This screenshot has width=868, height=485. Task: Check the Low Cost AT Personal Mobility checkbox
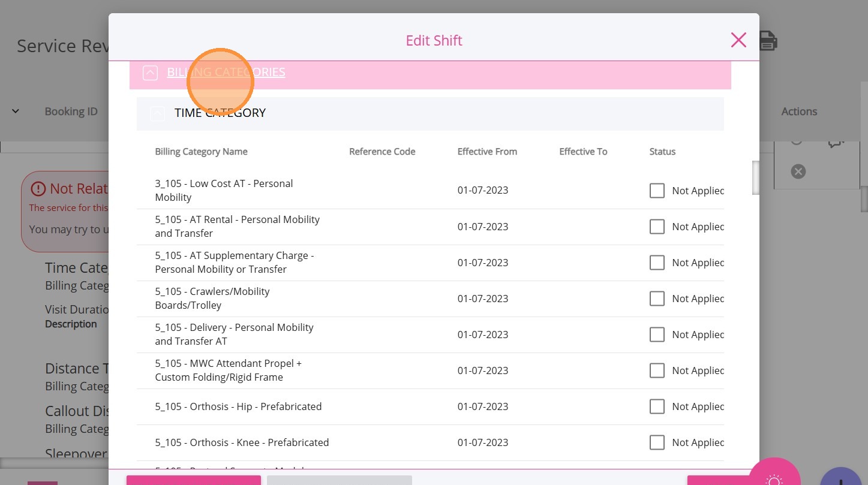(x=657, y=191)
